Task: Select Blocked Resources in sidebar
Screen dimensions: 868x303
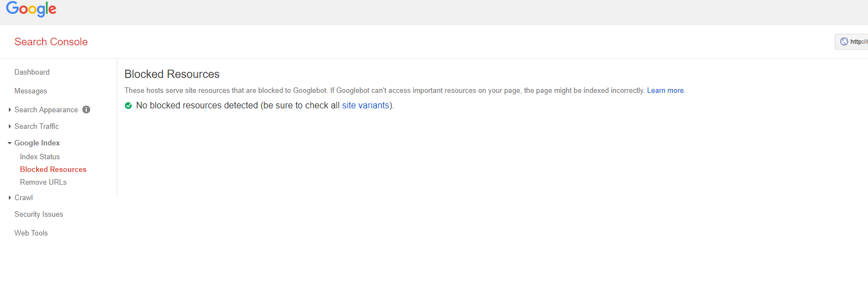Action: click(53, 170)
